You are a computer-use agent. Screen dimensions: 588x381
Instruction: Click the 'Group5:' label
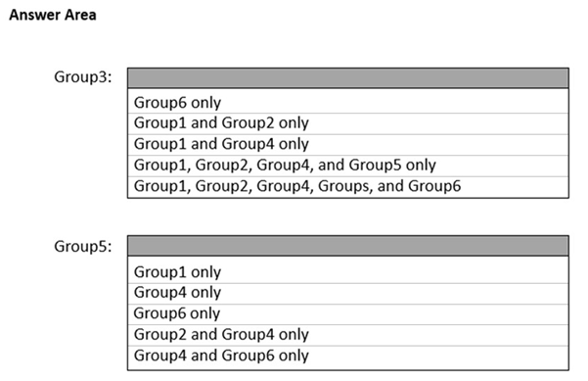[83, 247]
